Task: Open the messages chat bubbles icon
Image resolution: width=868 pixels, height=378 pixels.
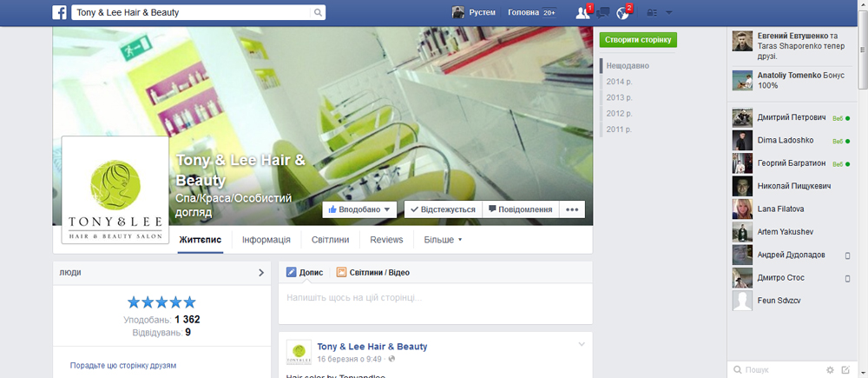Action: tap(603, 13)
